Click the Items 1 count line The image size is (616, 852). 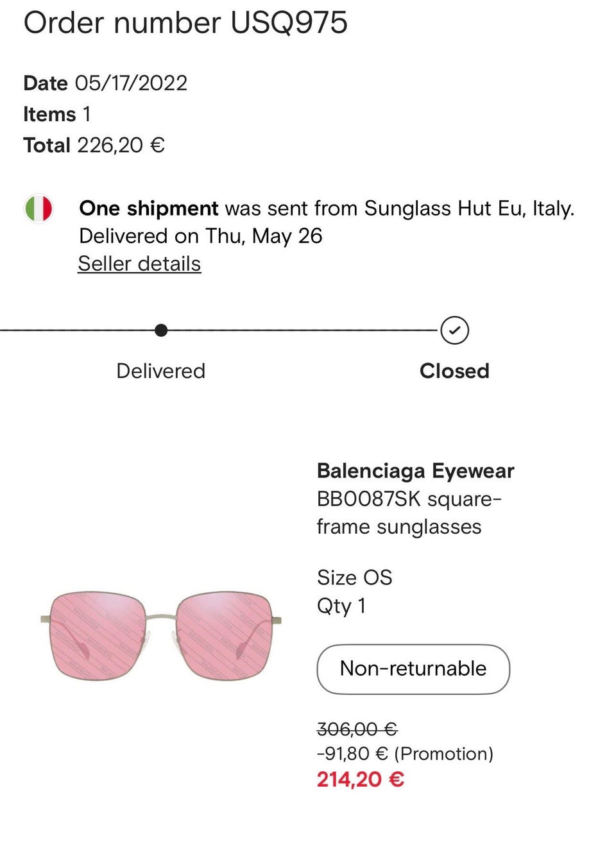[x=57, y=114]
